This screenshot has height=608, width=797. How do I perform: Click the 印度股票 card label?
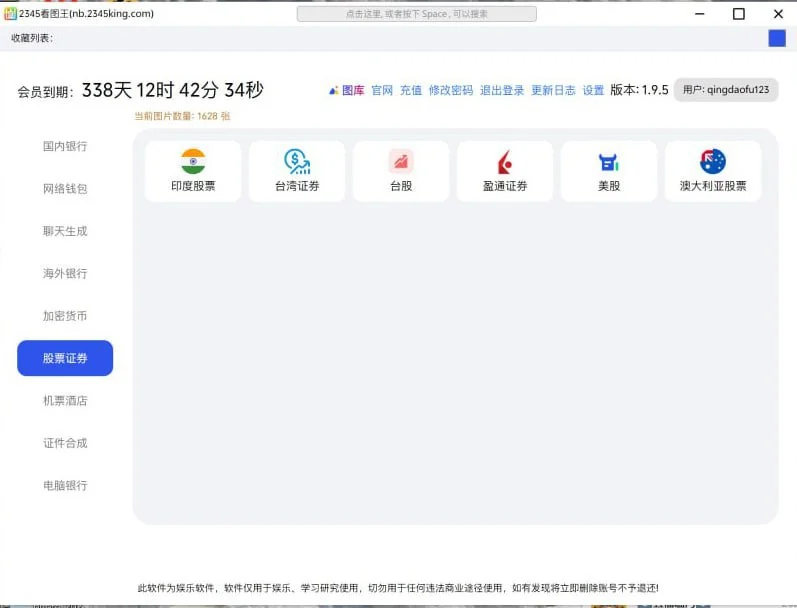tap(193, 186)
